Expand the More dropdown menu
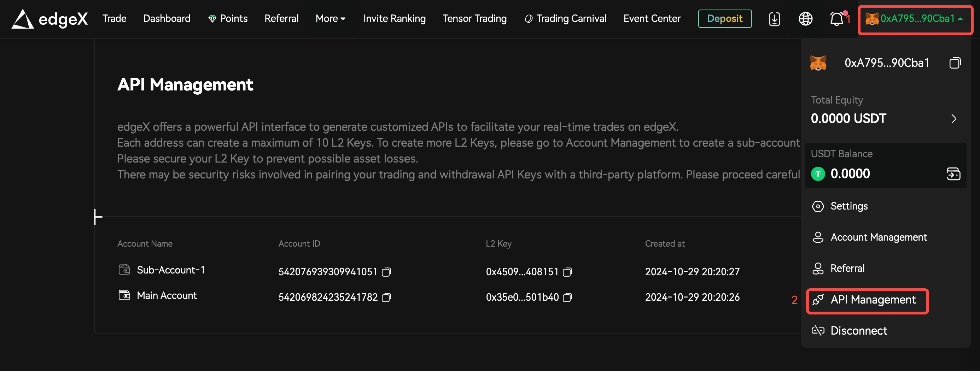This screenshot has height=371, width=980. click(x=330, y=19)
